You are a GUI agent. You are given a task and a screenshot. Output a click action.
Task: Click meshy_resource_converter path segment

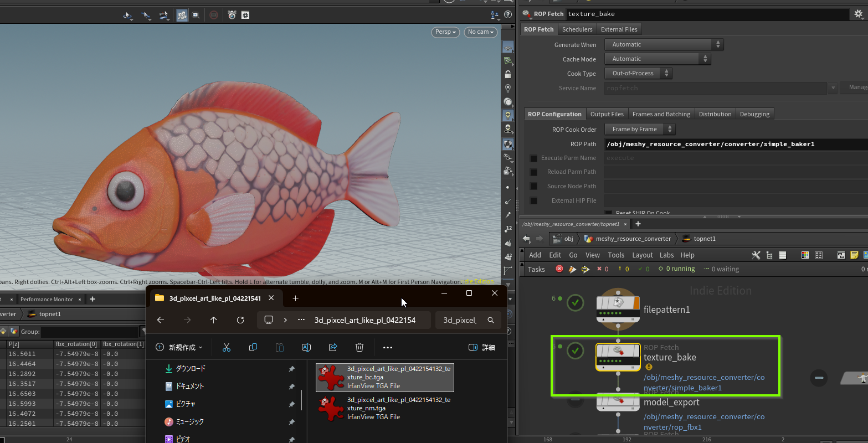pos(628,239)
